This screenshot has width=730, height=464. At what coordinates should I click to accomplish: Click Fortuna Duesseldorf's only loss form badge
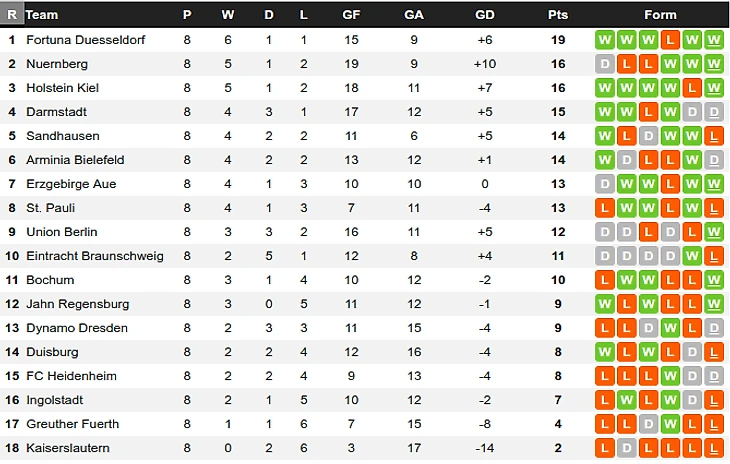(x=670, y=40)
